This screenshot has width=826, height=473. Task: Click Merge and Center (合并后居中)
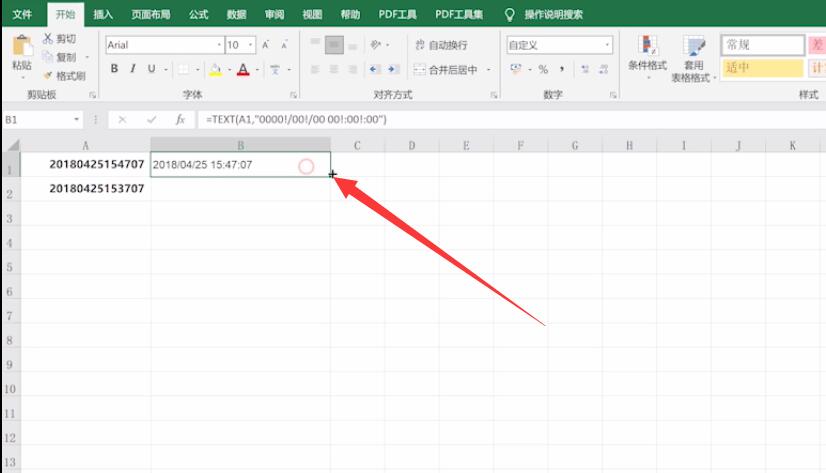(446, 69)
